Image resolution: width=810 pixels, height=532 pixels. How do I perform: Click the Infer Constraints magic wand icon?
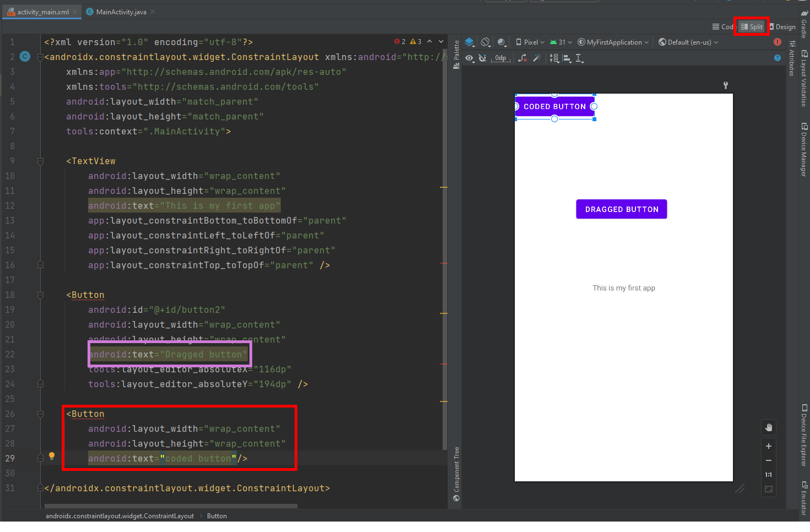coord(537,58)
